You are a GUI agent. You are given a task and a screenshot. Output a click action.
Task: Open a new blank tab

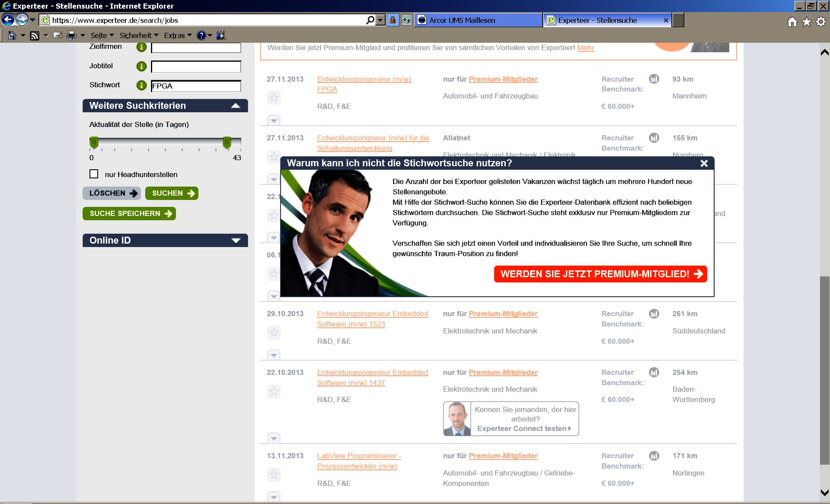[678, 20]
